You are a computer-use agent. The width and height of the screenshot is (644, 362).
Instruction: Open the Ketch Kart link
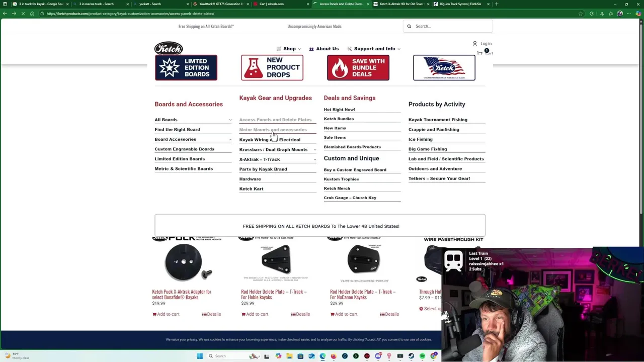pyautogui.click(x=251, y=189)
